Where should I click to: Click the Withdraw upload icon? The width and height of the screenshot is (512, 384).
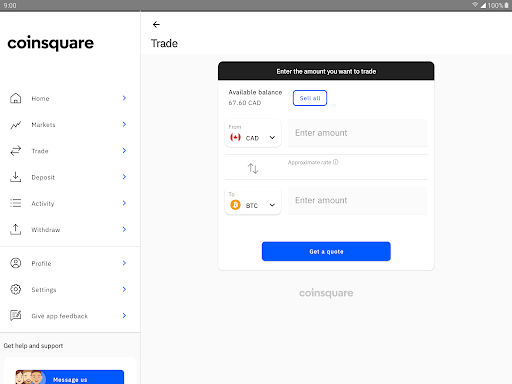(x=15, y=229)
